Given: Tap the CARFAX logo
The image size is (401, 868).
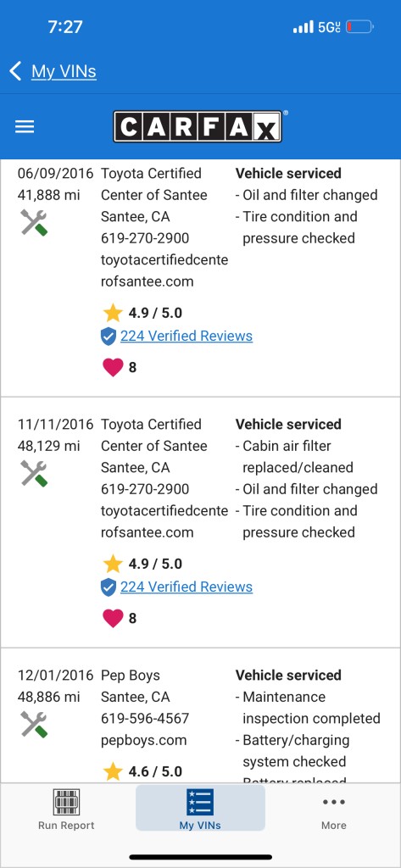Looking at the screenshot, I should 198,127.
